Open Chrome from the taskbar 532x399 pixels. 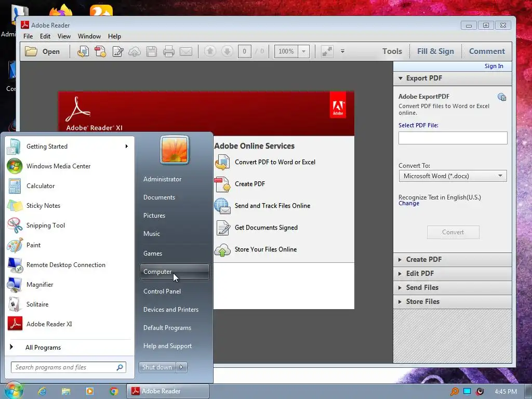pos(114,391)
